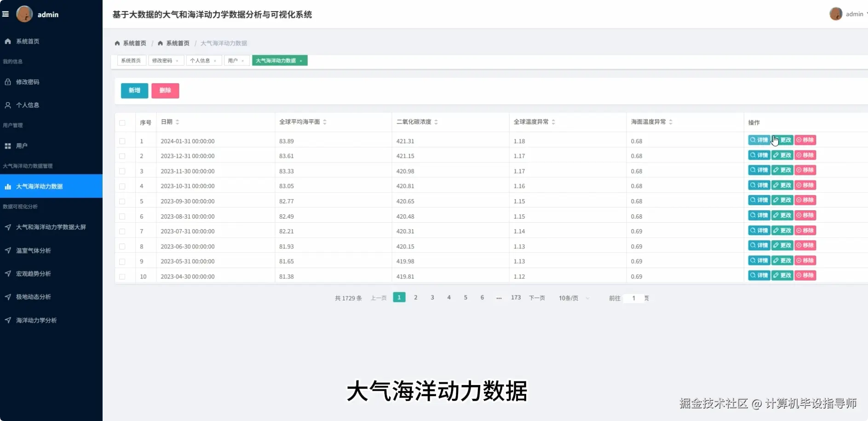
Task: Go to pagination page 3
Action: pyautogui.click(x=432, y=298)
